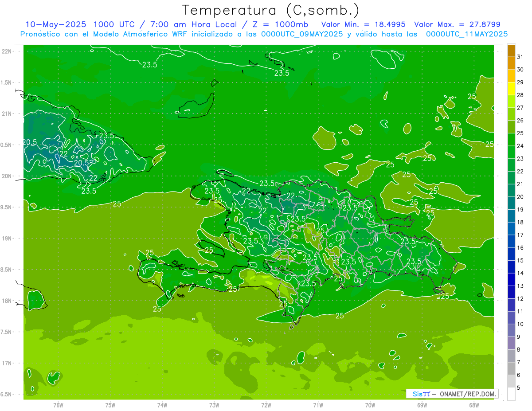This screenshot has width=532, height=411.
Task: Click the legend scale value '16'
Action: [x=520, y=248]
